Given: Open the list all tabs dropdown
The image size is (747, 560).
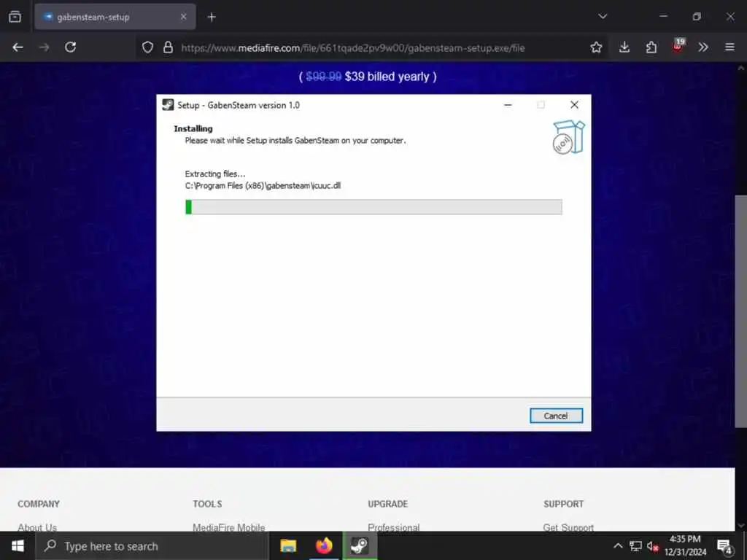Looking at the screenshot, I should click(x=603, y=16).
